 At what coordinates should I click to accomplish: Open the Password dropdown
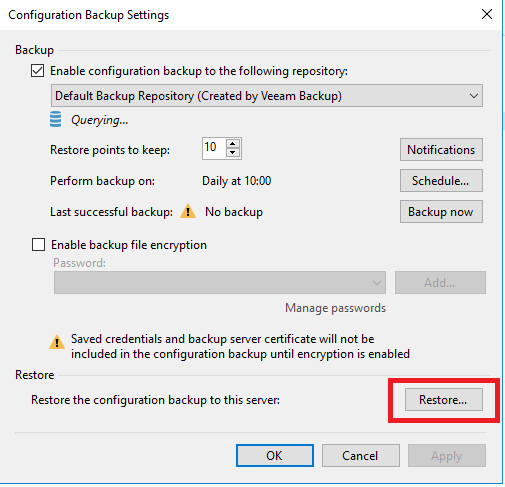pyautogui.click(x=220, y=283)
